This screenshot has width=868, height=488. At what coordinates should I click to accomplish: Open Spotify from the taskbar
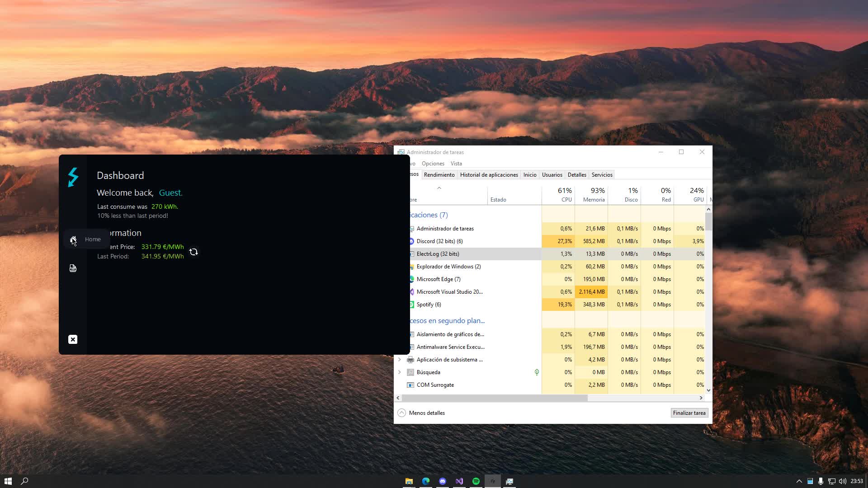pos(476,481)
